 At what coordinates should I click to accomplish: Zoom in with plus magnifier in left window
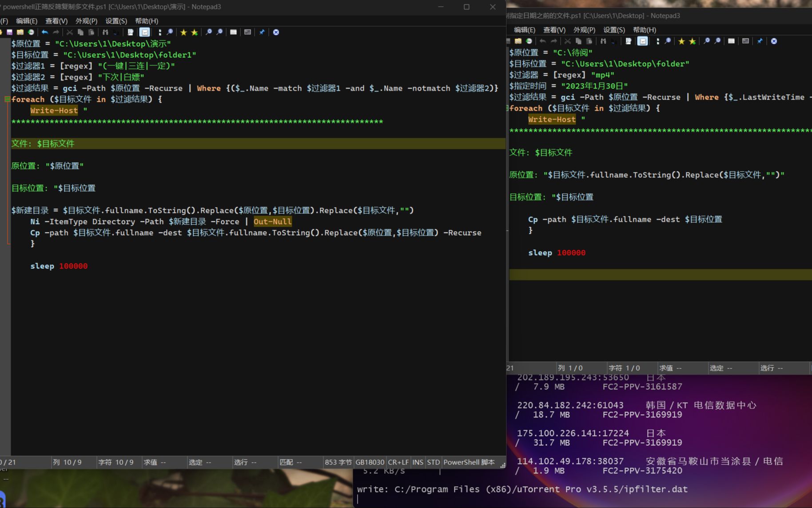point(208,32)
